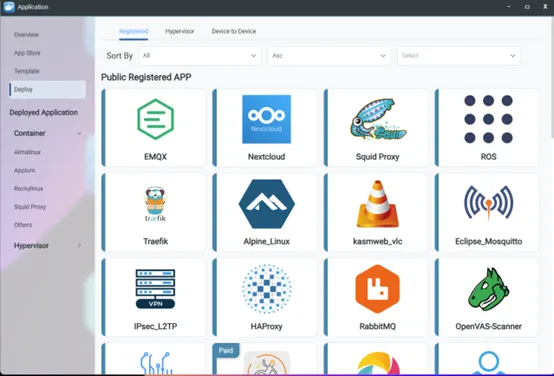Screen dimensions: 554x376
Task: Select the Eclipse_Mosquitto antenna icon
Action: click(x=488, y=203)
